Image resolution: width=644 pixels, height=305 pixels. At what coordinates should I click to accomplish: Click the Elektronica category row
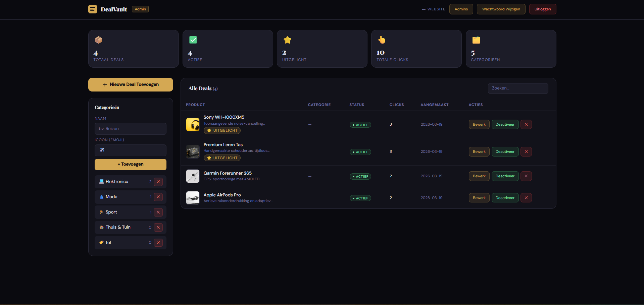(x=131, y=182)
